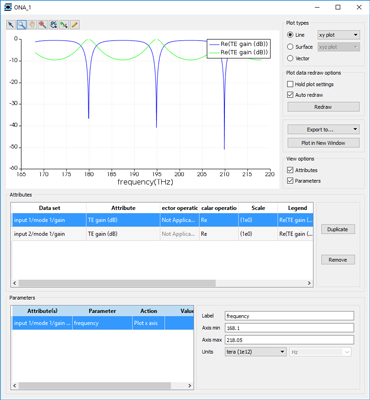Screen dimensions: 370x400
Task: Click the zoom extents tool icon
Action: pyautogui.click(x=43, y=25)
